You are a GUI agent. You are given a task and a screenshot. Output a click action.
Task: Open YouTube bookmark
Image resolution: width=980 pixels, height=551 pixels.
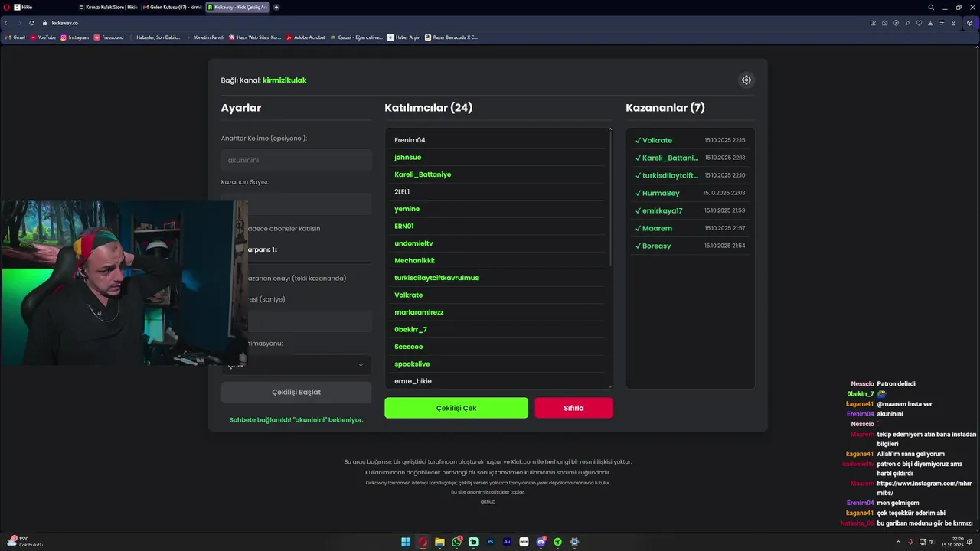coord(43,37)
